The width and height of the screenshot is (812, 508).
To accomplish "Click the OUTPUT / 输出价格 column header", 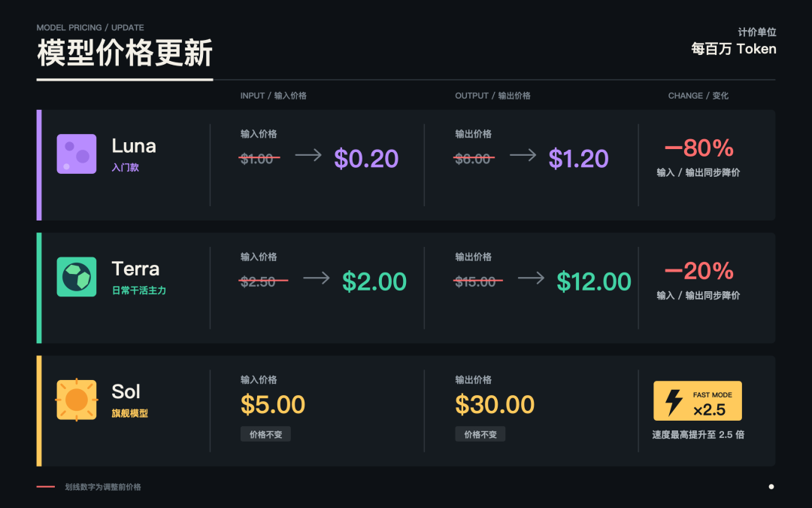I will tap(492, 96).
